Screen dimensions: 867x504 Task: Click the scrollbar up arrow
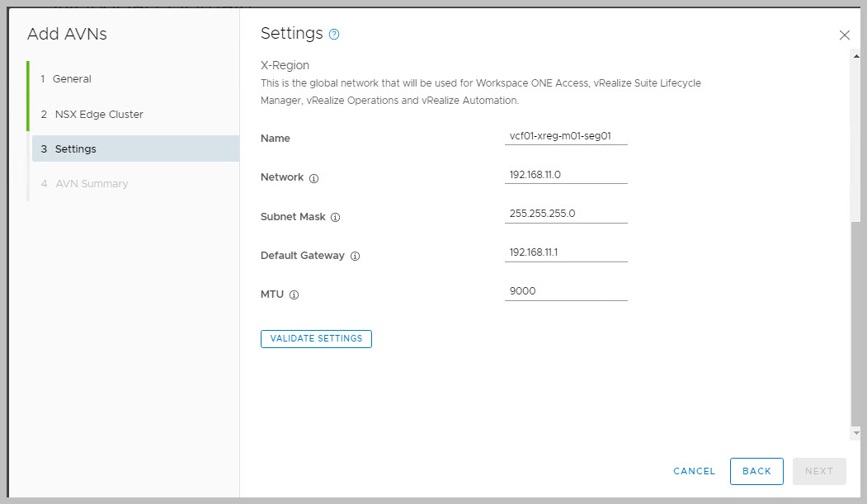point(855,54)
